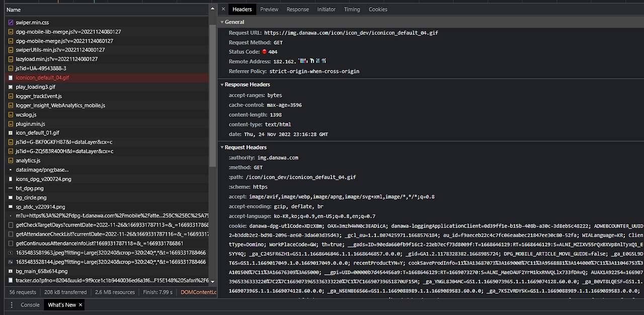Click the request list vertical scrollbar

coord(213,96)
